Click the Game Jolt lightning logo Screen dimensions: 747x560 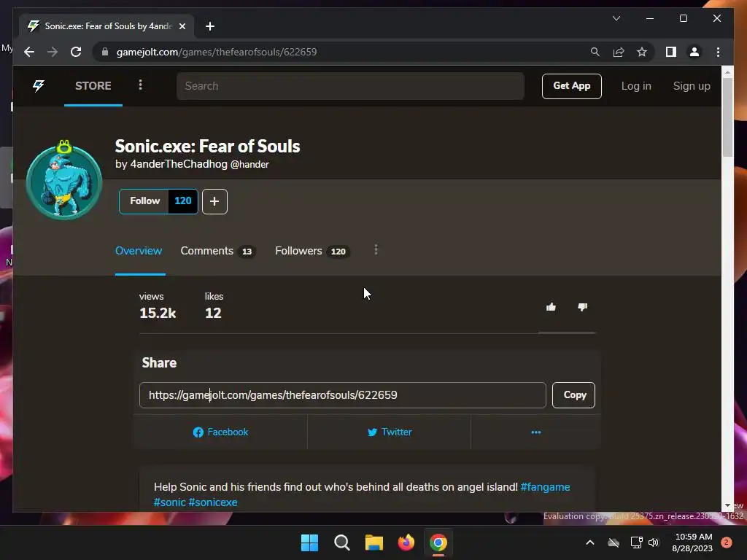(x=39, y=86)
